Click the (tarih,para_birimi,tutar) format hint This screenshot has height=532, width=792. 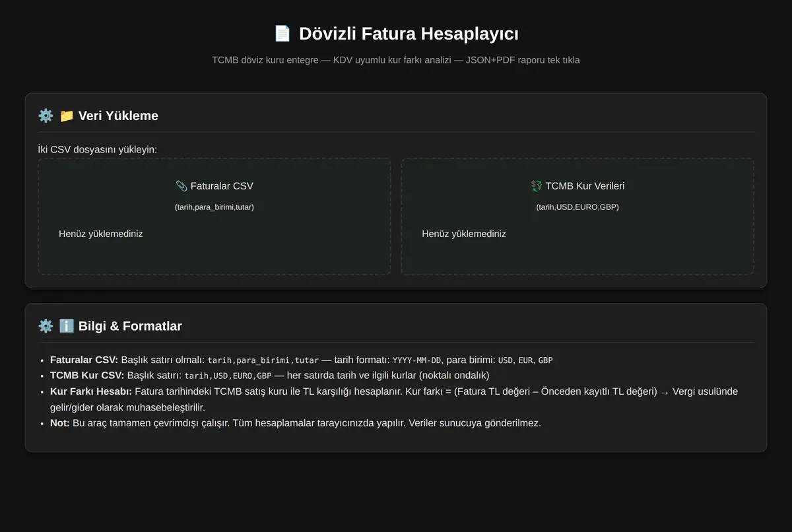coord(214,207)
